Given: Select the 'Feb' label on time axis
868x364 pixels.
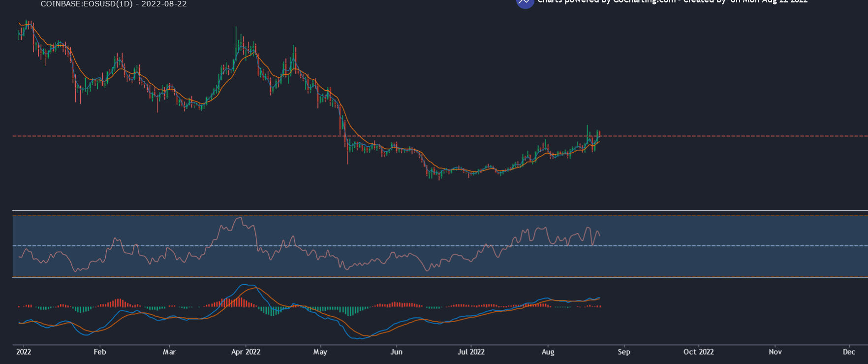Looking at the screenshot, I should tap(100, 352).
